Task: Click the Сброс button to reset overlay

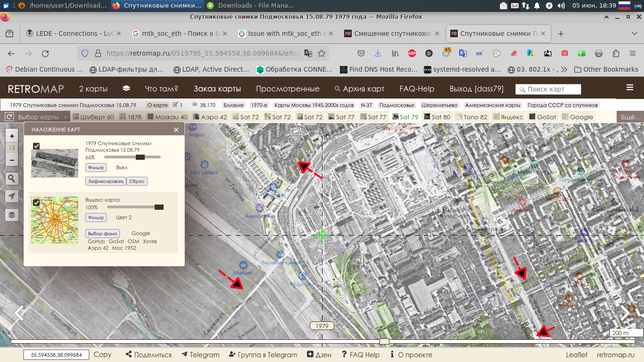Action: click(x=137, y=181)
